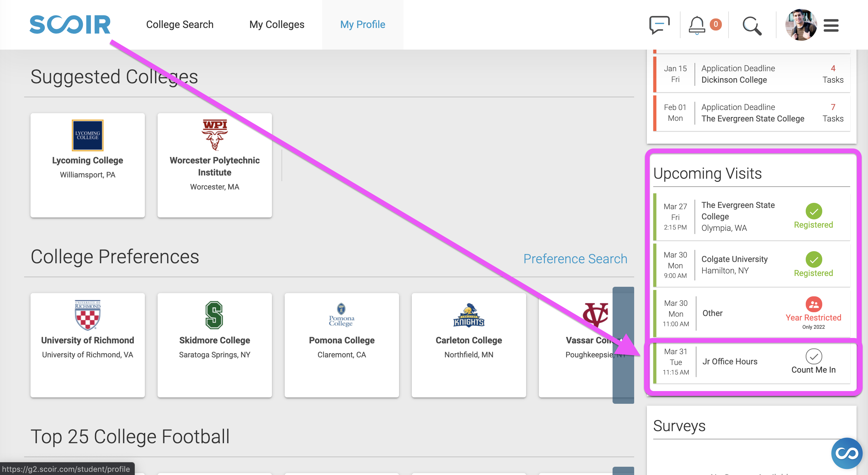
Task: Select the My Profile tab
Action: 363,24
